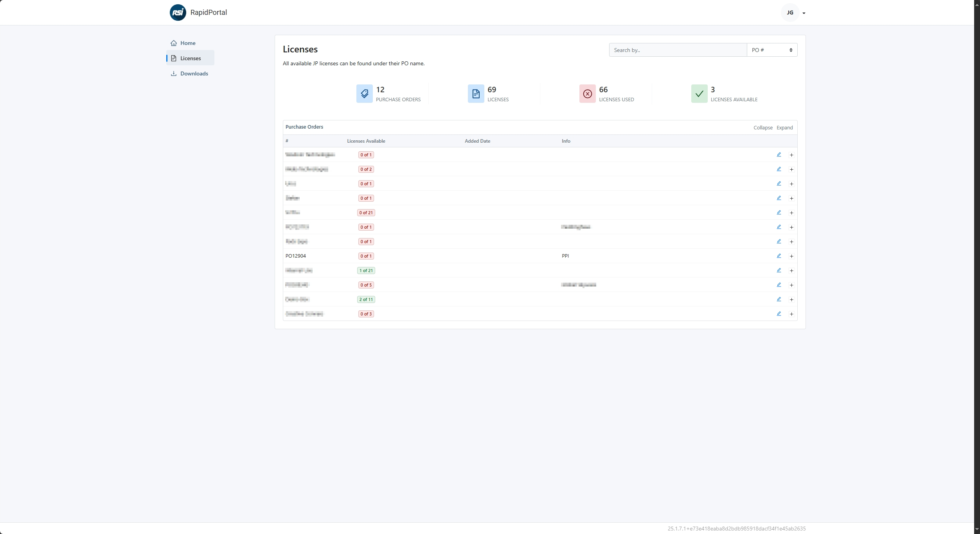
Task: Click the Licenses sidebar icon
Action: 174,58
